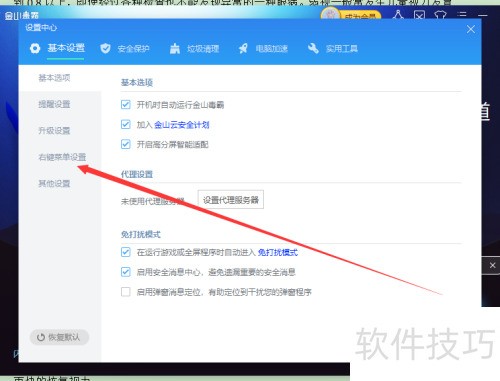The image size is (500, 381).
Task: Click the gear icon beside 基本设置
Action: (x=35, y=49)
